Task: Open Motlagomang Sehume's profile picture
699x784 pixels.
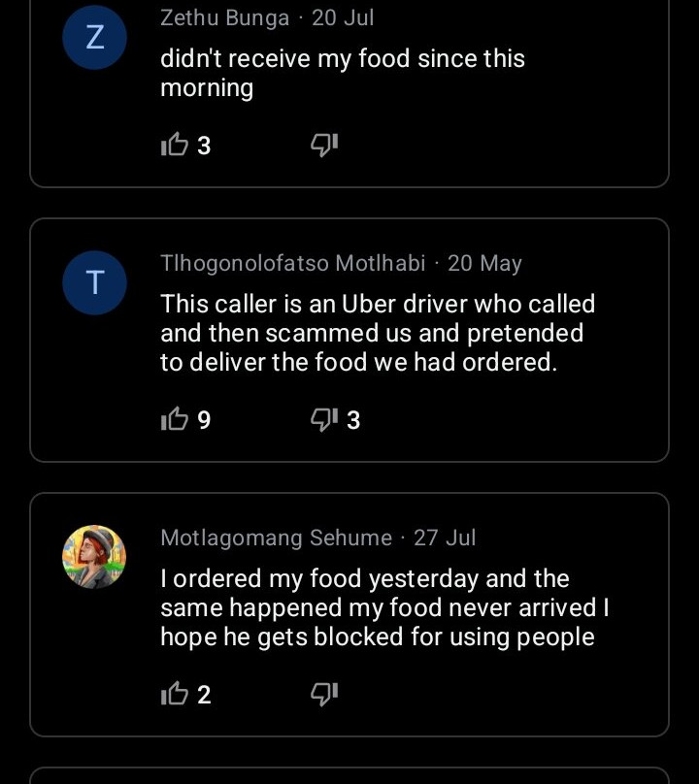Action: 94,557
